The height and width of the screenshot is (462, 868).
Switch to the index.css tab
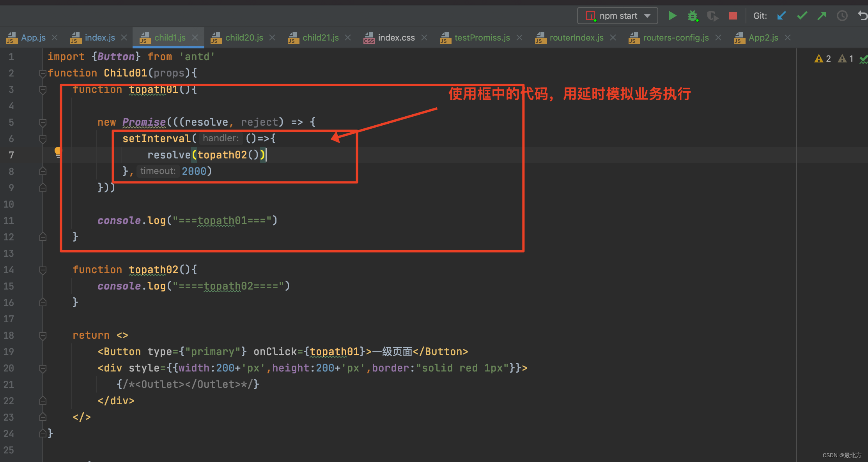click(396, 38)
